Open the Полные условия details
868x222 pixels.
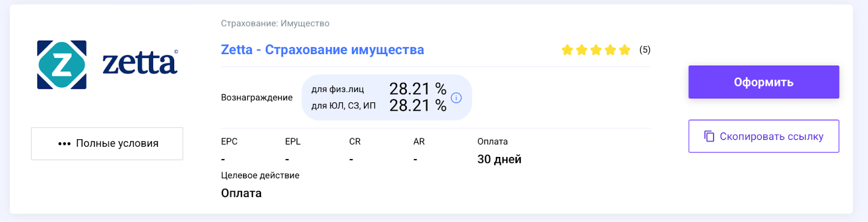[107, 143]
